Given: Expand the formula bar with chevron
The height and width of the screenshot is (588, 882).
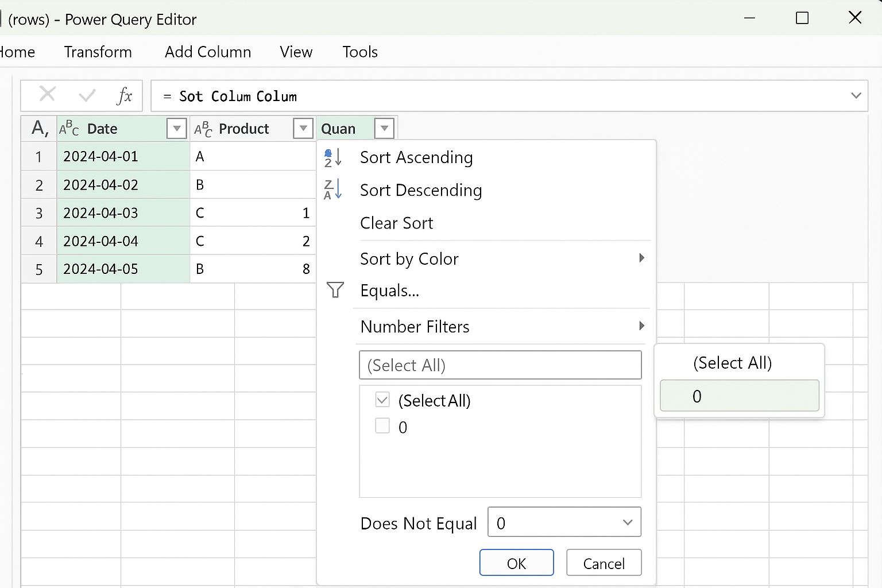Looking at the screenshot, I should click(x=856, y=96).
